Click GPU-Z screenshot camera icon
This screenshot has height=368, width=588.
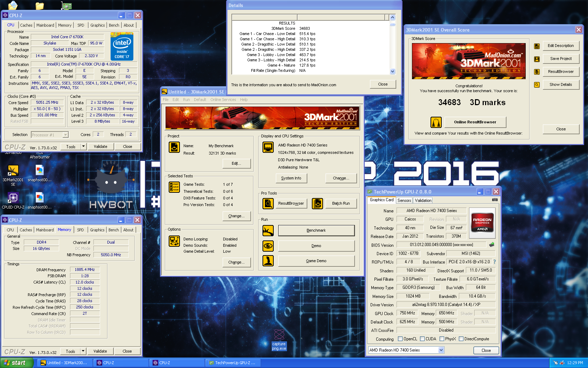(495, 200)
